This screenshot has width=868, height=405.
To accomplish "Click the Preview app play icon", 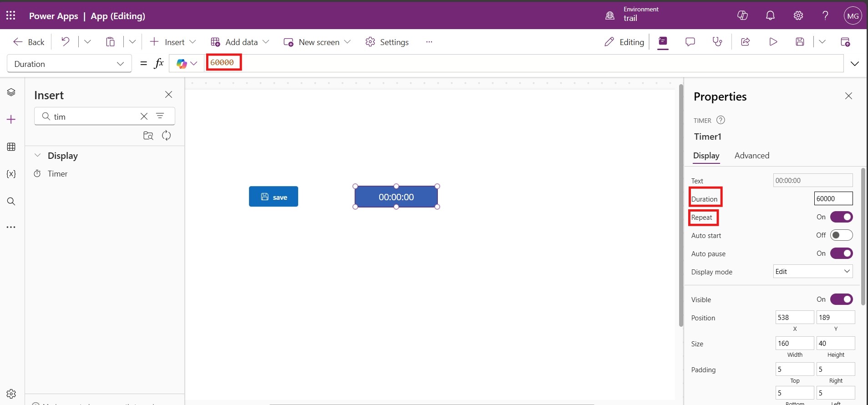I will pyautogui.click(x=773, y=42).
